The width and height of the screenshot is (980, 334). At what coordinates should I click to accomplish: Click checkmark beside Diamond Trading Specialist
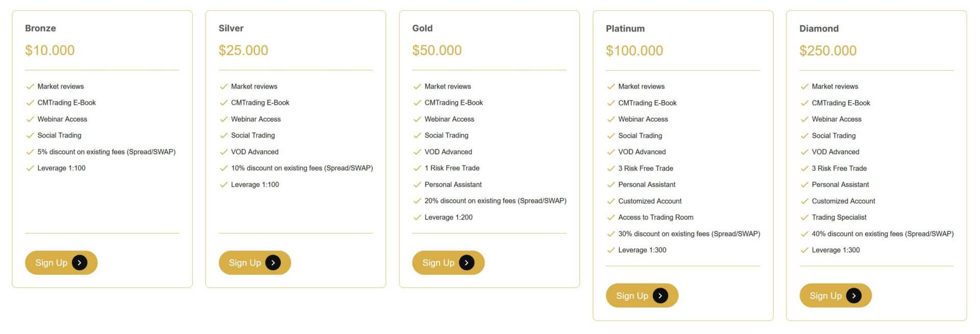(x=804, y=218)
